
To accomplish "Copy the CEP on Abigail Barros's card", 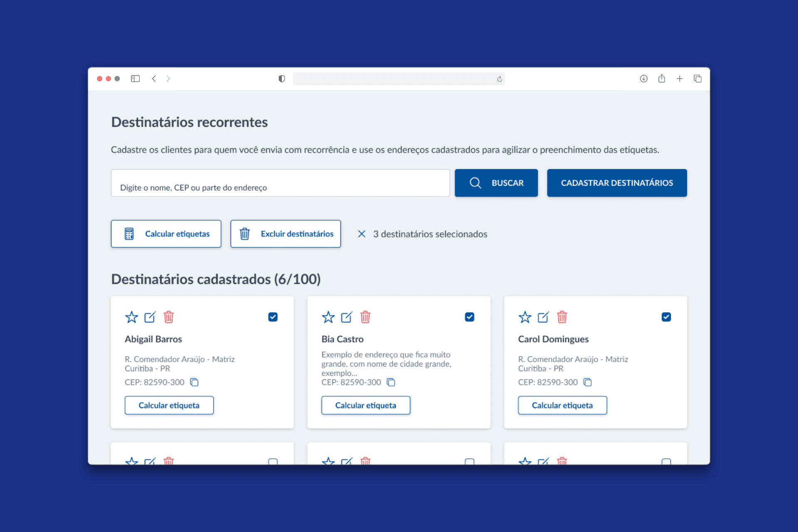I will [x=194, y=382].
